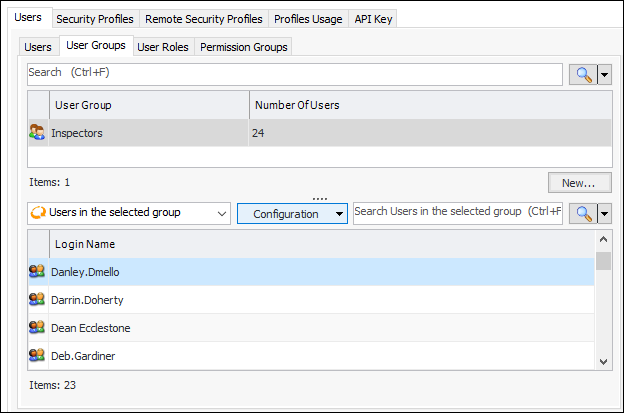Click the Inspectors user group icon
This screenshot has width=624, height=413.
click(37, 132)
